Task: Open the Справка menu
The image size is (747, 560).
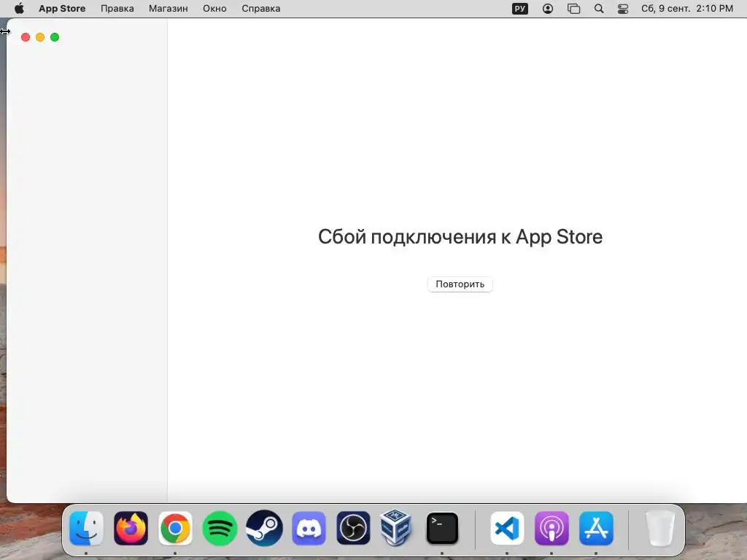Action: tap(260, 9)
